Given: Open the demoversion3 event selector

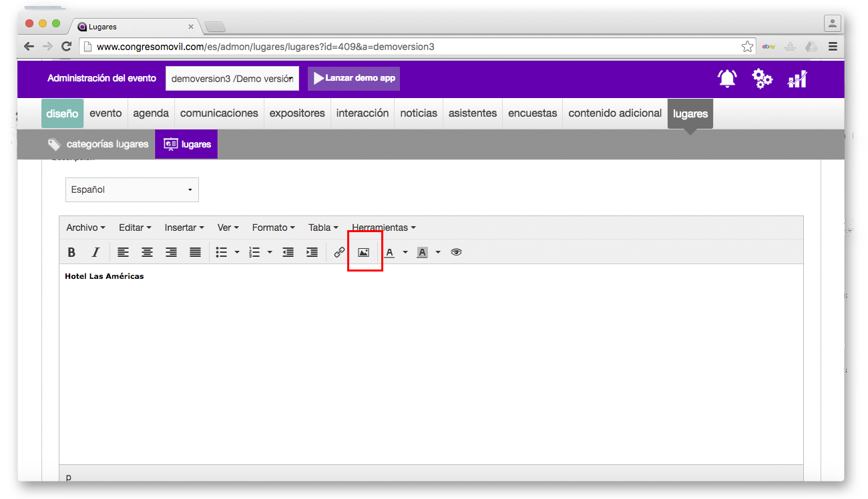Looking at the screenshot, I should coord(232,79).
